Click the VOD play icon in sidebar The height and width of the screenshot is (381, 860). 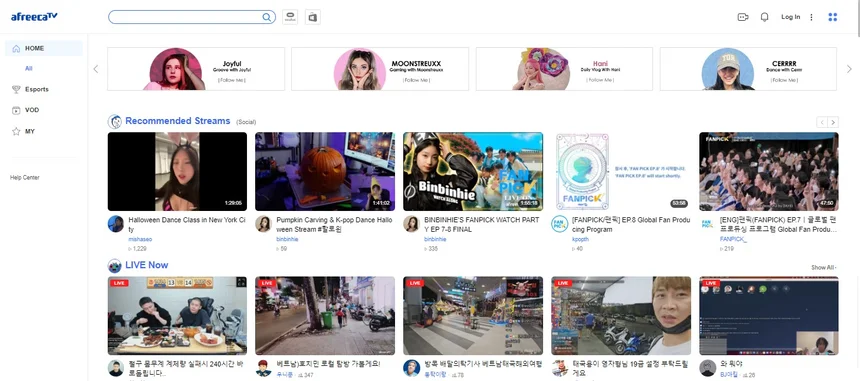[16, 110]
